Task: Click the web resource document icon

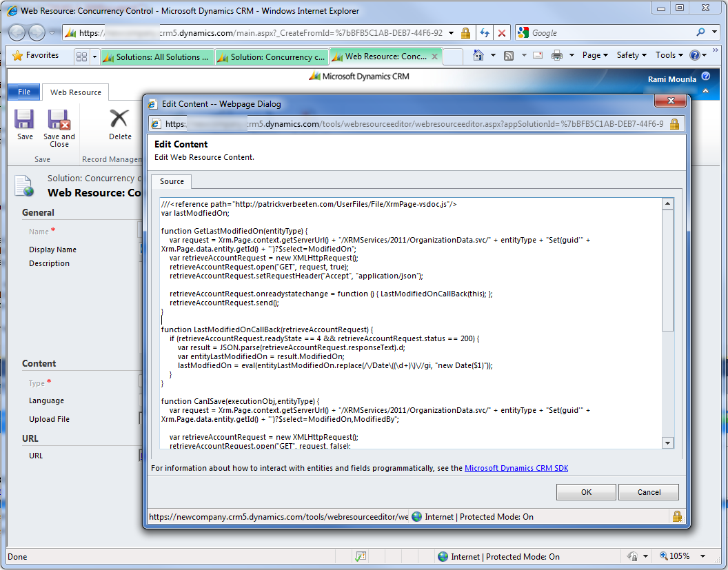Action: (x=23, y=185)
